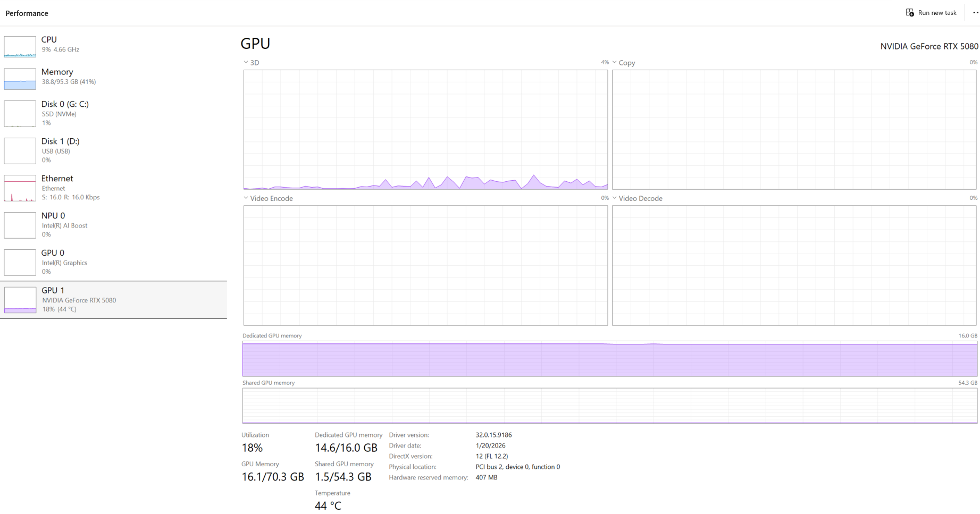Click the Shared GPU memory graph
980x514 pixels.
pyautogui.click(x=609, y=406)
